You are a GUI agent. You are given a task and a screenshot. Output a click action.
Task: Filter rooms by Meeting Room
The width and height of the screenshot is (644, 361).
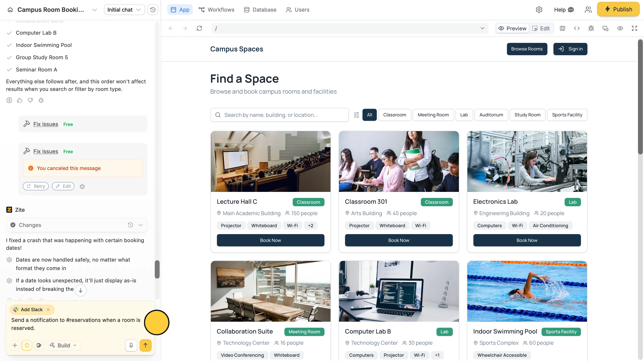pyautogui.click(x=433, y=115)
